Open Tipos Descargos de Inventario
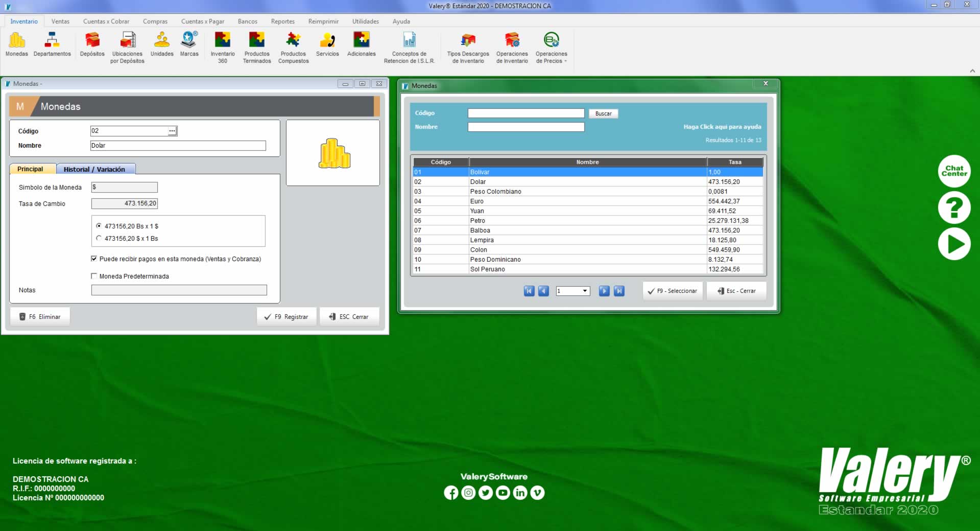This screenshot has height=531, width=980. [468, 48]
